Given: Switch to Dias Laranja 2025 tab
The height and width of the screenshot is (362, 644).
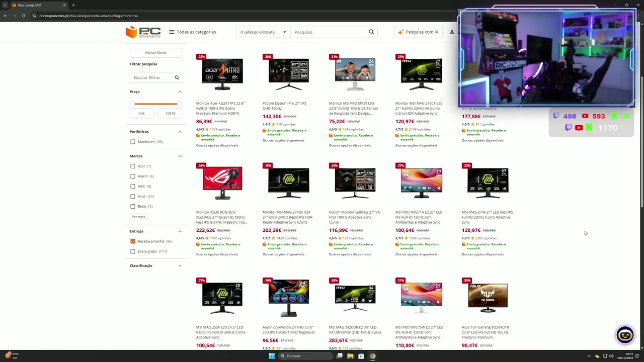Looking at the screenshot, I should 35,5.
